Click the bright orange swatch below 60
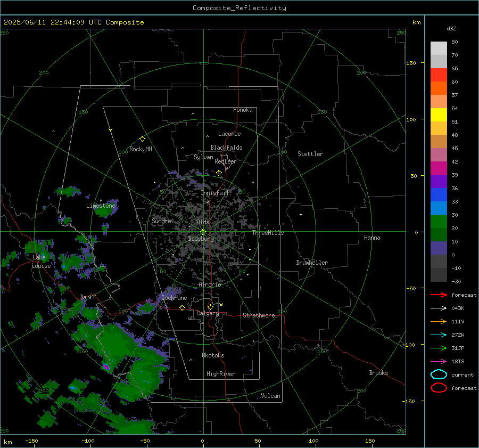 point(439,88)
